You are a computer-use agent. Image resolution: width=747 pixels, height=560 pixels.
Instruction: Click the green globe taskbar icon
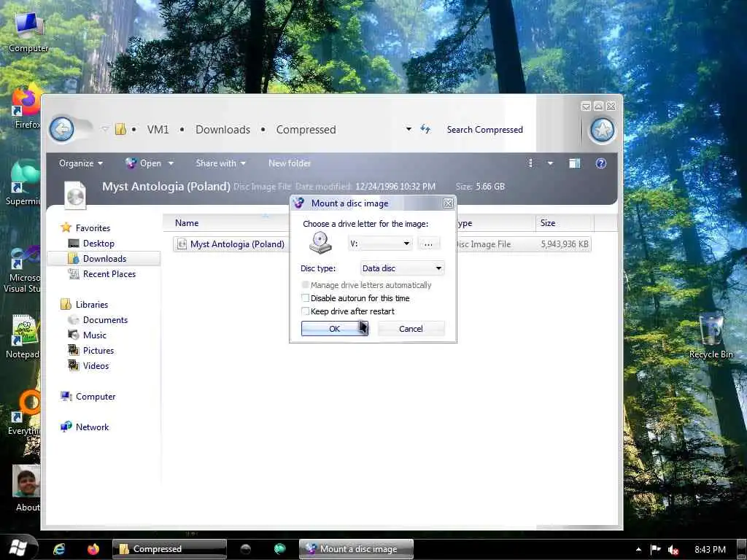coord(279,549)
